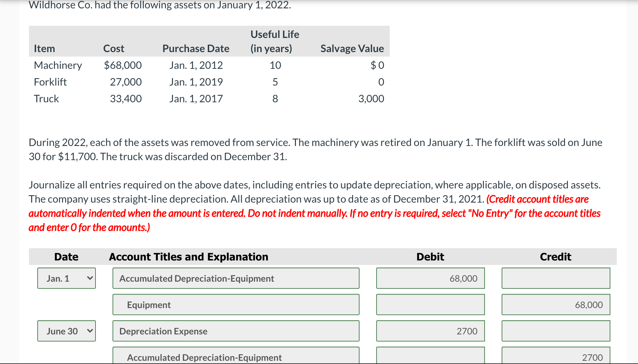Open the June 30 date dropdown
This screenshot has height=364, width=638.
point(66,331)
